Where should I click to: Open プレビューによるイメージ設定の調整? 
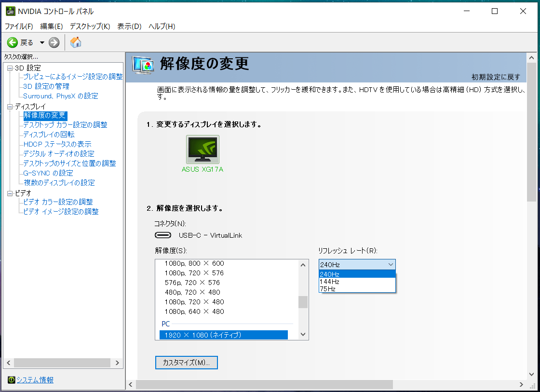pos(73,77)
